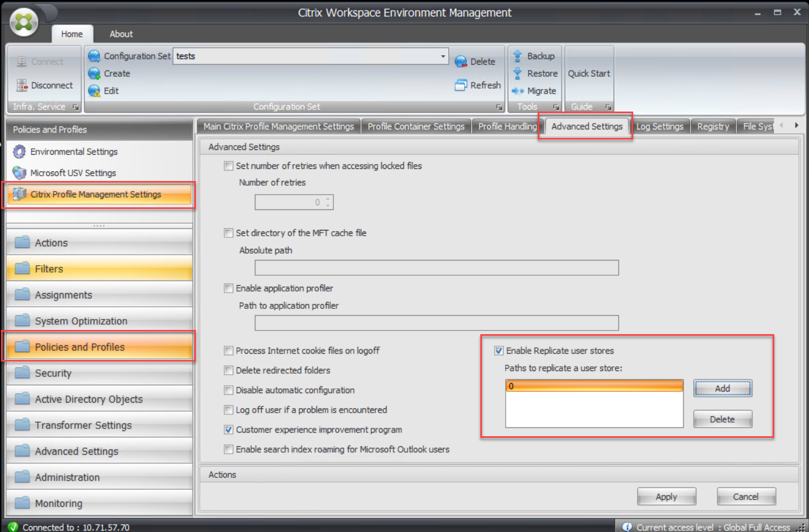Image resolution: width=809 pixels, height=532 pixels.
Task: Click the Disconnect icon in Infra. Service
Action: (x=22, y=85)
